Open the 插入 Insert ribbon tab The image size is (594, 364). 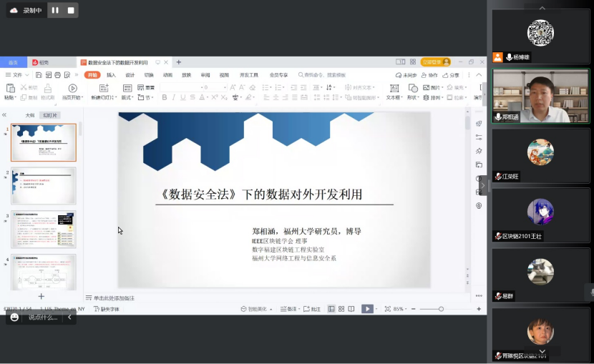click(111, 75)
